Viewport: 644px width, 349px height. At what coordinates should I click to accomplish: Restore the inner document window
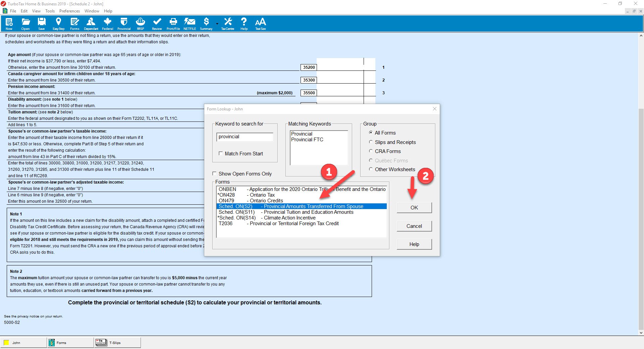634,11
